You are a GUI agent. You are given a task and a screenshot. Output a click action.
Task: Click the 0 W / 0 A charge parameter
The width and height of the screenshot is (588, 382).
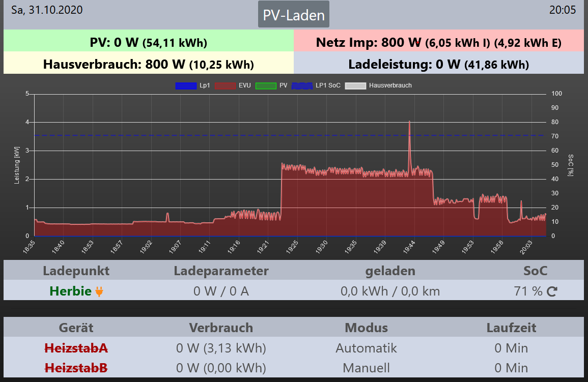point(221,291)
